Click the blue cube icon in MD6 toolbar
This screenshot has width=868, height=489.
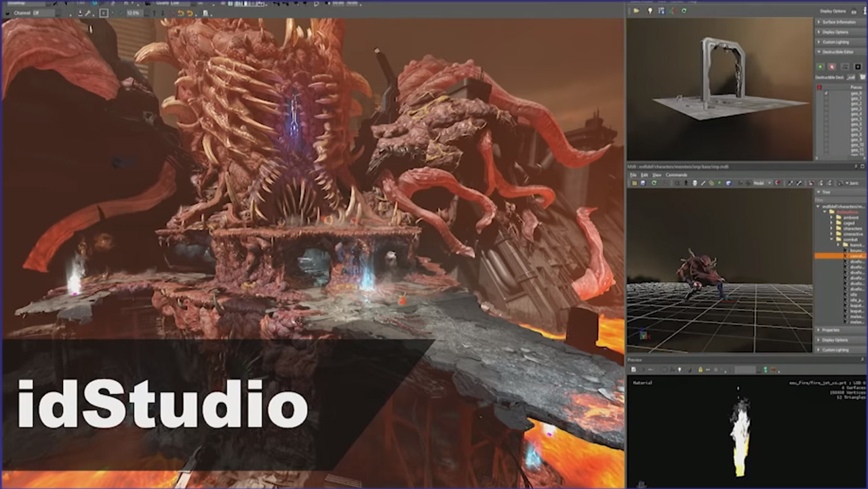(728, 183)
